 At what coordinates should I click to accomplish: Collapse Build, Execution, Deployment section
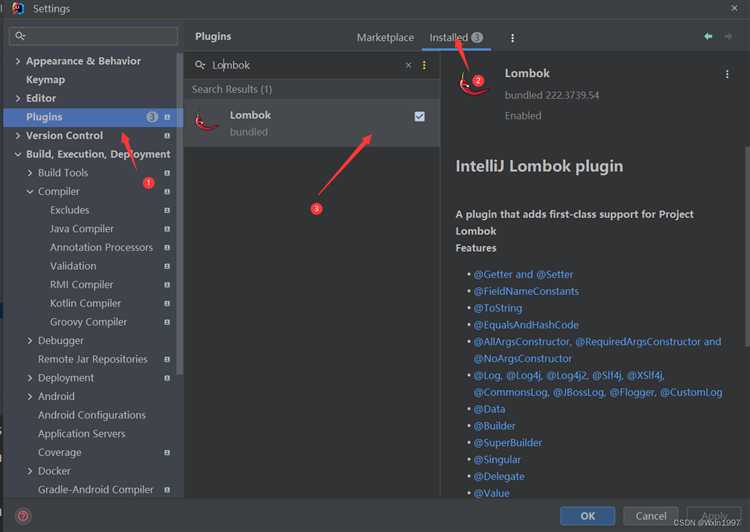[18, 154]
